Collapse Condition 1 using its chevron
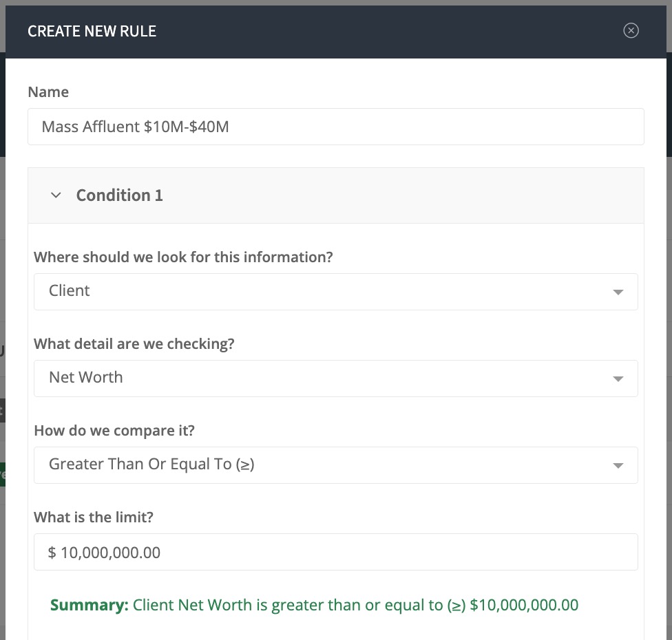Screen dimensions: 672x640 coord(56,195)
